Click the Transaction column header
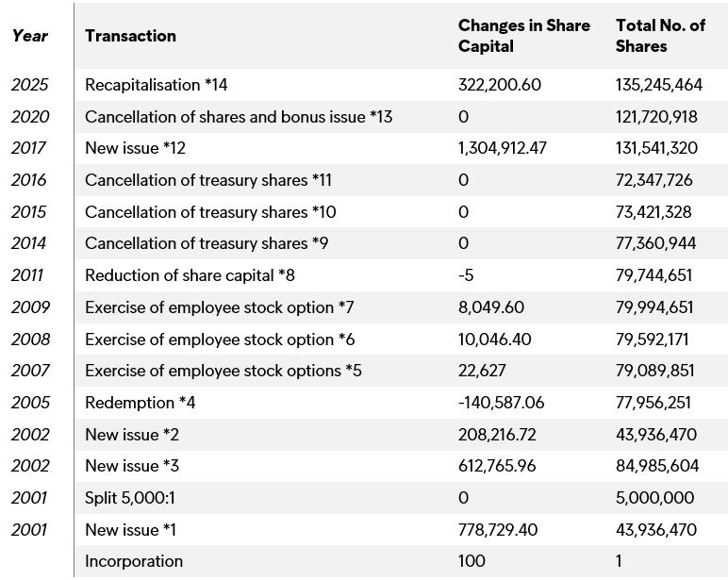728x580 pixels. [x=130, y=36]
